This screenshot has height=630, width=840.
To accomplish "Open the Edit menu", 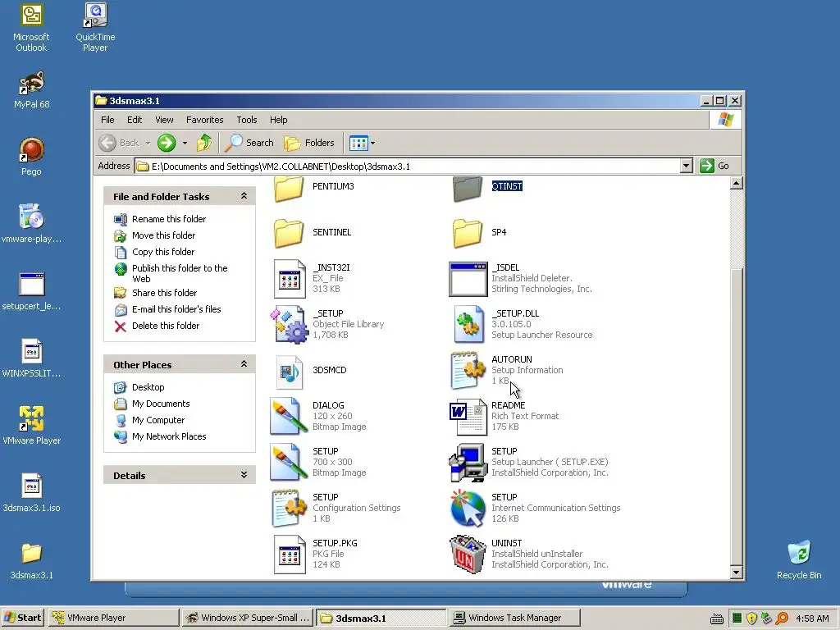I will [135, 120].
